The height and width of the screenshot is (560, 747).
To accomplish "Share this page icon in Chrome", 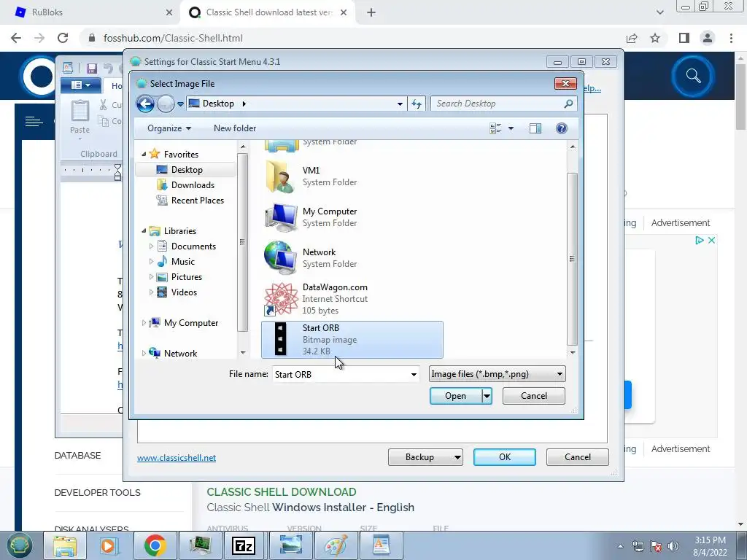I will (632, 38).
